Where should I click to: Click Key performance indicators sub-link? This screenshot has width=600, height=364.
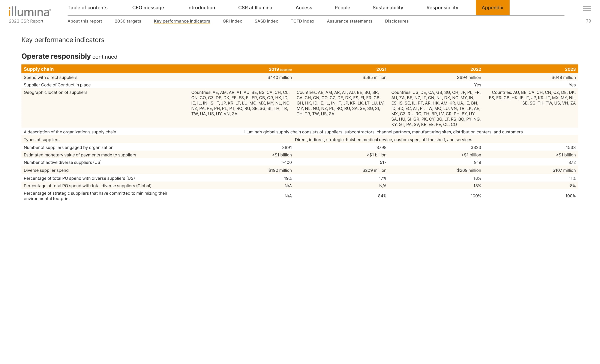[x=182, y=21]
